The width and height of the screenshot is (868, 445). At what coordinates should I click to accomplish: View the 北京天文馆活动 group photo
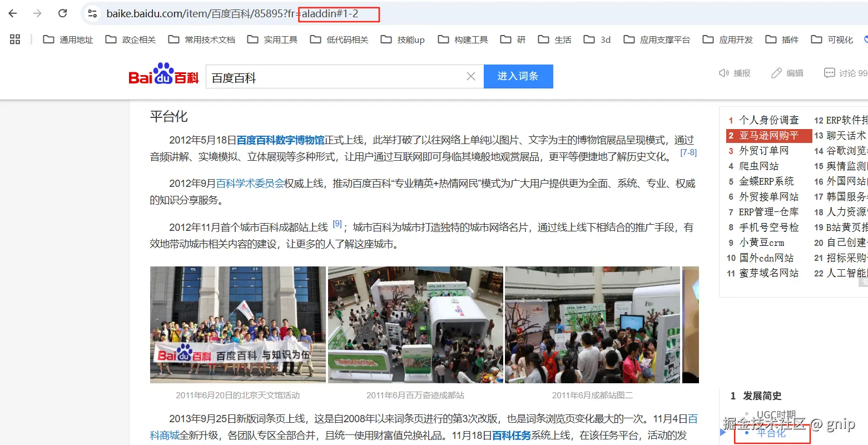238,325
